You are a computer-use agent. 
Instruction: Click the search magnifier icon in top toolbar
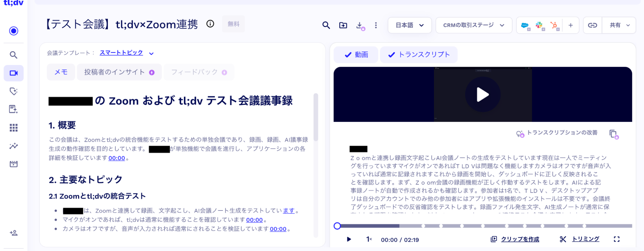pos(326,25)
